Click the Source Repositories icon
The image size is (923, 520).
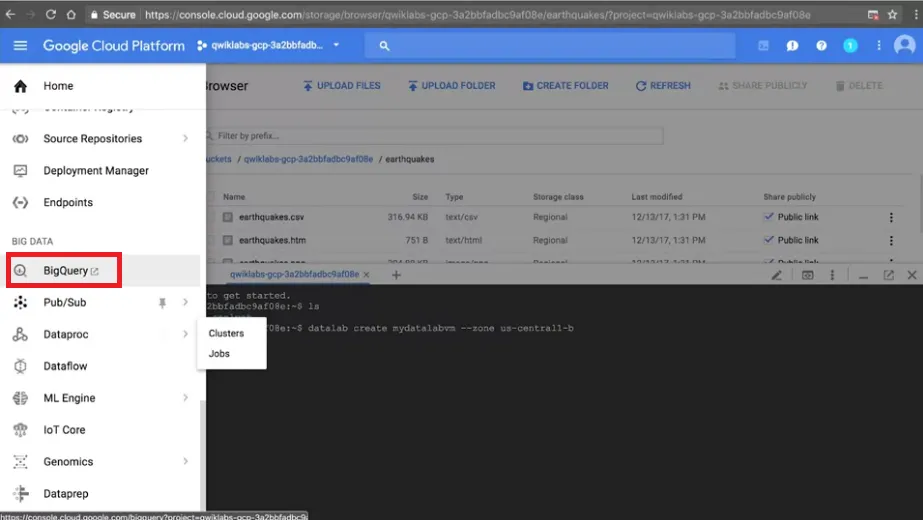pyautogui.click(x=21, y=139)
